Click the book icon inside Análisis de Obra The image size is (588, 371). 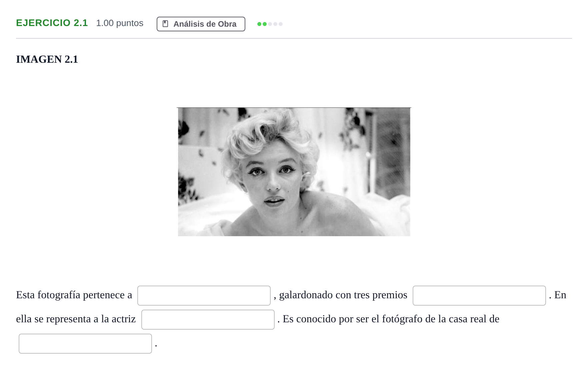pos(165,24)
